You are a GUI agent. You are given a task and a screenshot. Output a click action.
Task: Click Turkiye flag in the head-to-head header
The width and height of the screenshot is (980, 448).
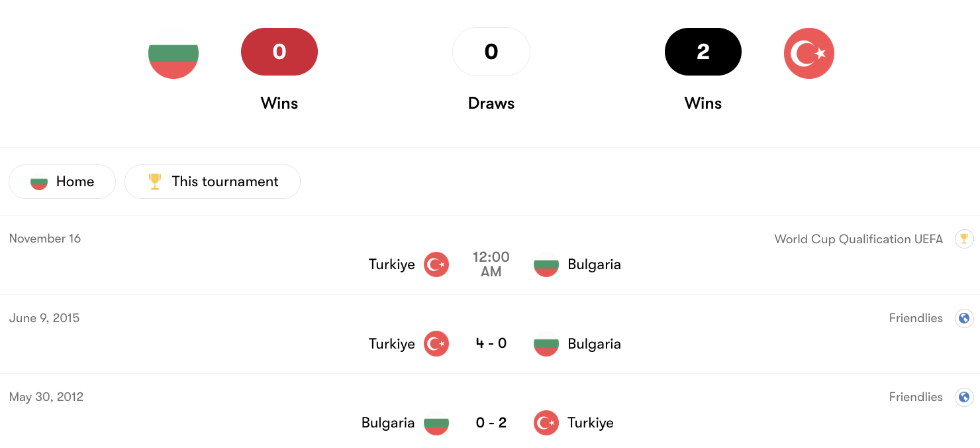[808, 54]
